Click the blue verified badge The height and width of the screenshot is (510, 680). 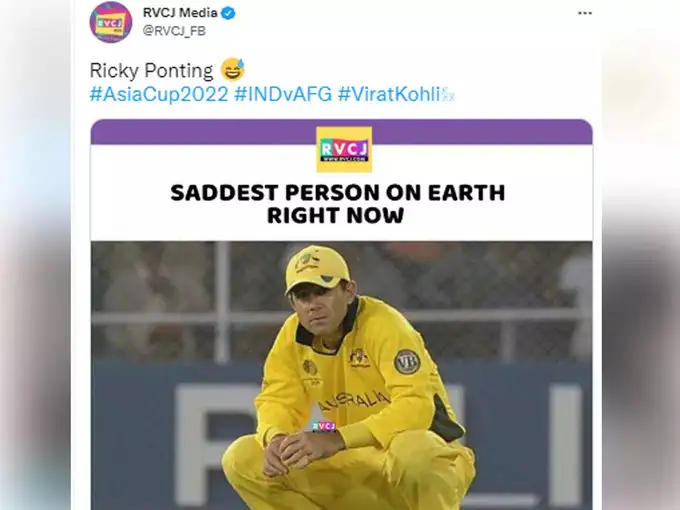[x=229, y=13]
